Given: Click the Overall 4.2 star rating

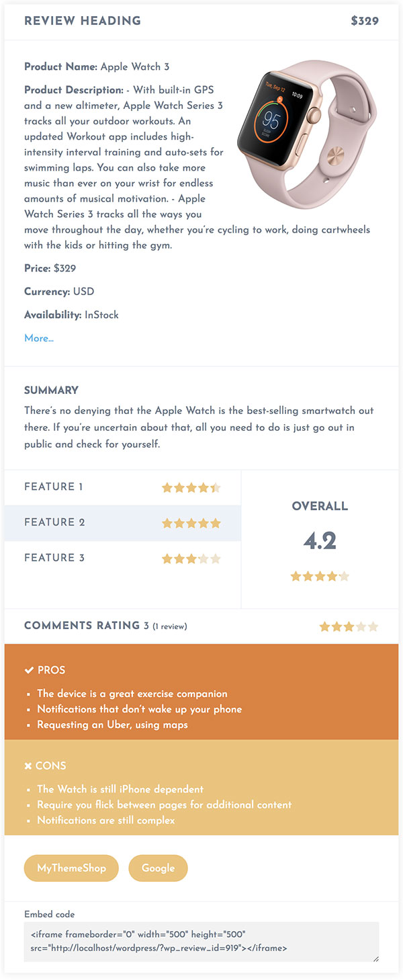Looking at the screenshot, I should [x=320, y=576].
